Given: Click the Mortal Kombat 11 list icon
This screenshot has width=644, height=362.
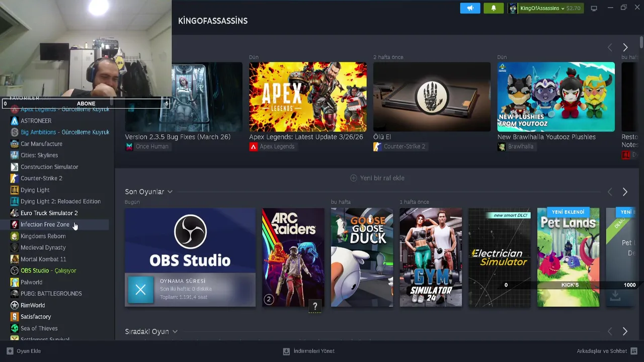Looking at the screenshot, I should coord(15,259).
